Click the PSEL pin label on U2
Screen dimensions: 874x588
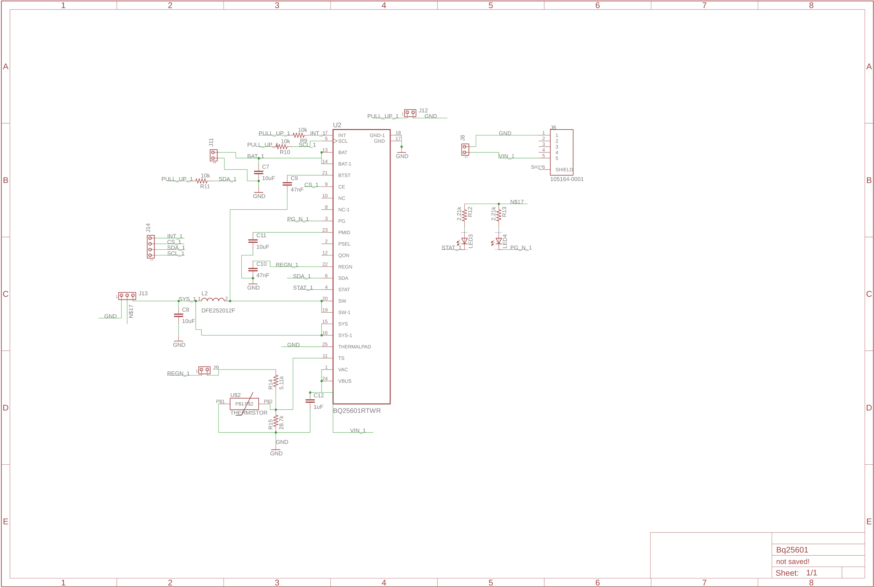[x=344, y=244]
